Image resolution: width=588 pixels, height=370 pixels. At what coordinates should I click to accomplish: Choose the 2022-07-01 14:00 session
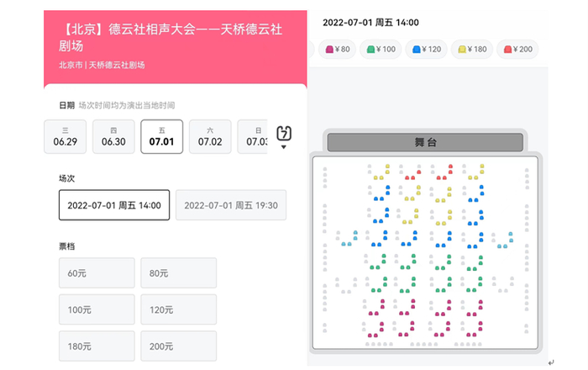pos(114,205)
